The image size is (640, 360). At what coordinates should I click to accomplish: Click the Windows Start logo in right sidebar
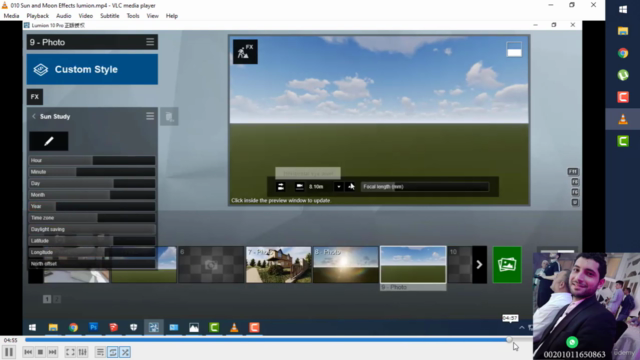623,9
